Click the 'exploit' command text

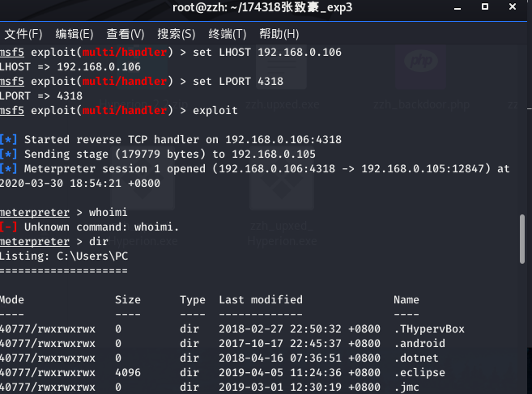click(215, 111)
